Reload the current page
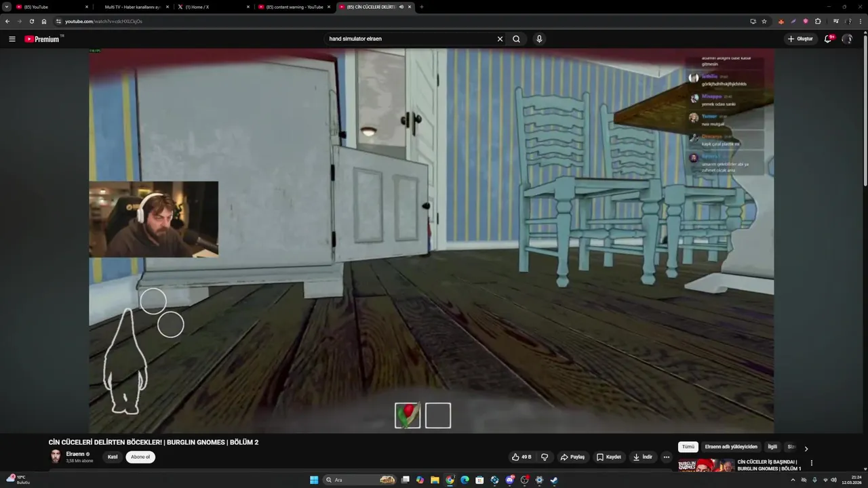 coord(31,21)
